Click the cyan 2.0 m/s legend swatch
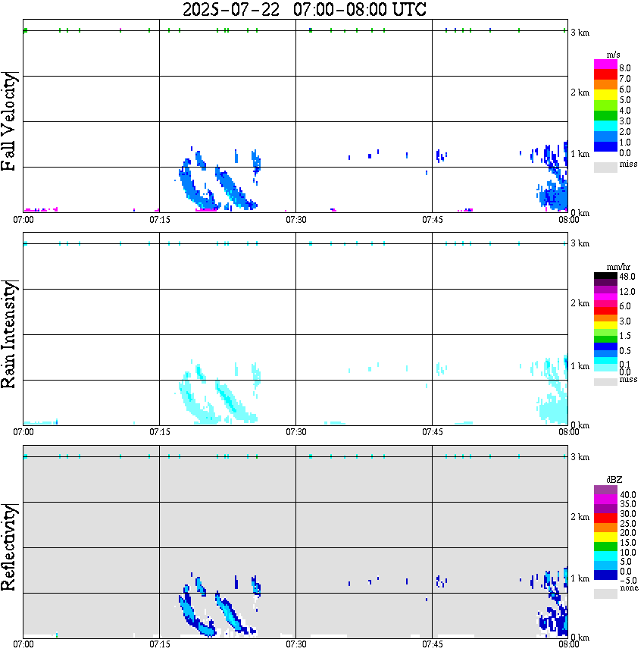Image resolution: width=644 pixels, height=658 pixels. click(605, 126)
